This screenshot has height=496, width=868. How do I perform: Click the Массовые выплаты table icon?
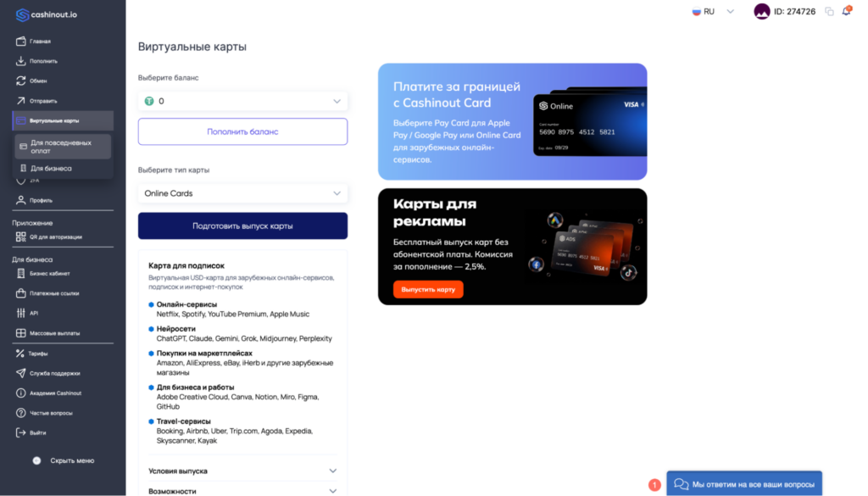pyautogui.click(x=21, y=333)
